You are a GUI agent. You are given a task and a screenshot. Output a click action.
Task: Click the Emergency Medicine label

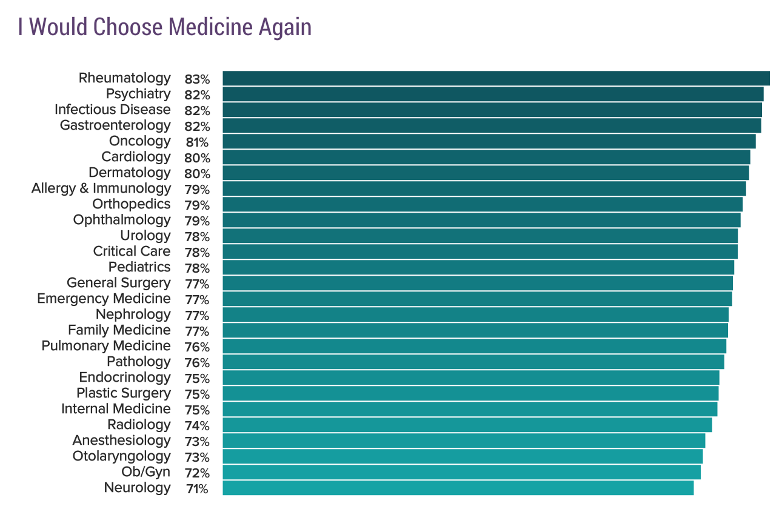104,299
